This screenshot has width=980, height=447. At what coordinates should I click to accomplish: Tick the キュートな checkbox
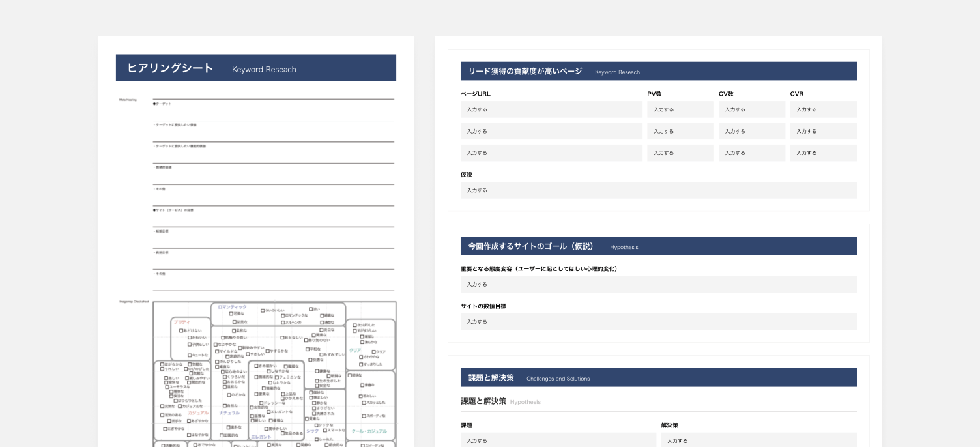(190, 355)
